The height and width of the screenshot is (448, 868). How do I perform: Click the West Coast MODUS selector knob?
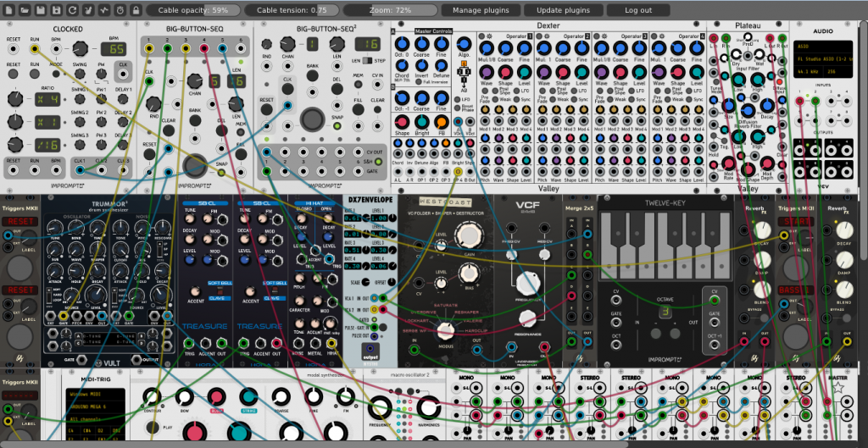[446, 331]
